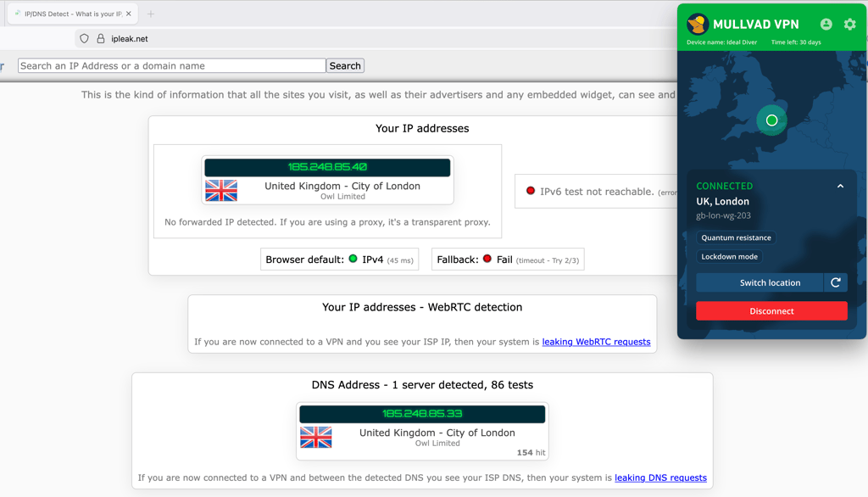Click the UK flag beside detected IP
The width and height of the screenshot is (868, 497).
point(221,190)
